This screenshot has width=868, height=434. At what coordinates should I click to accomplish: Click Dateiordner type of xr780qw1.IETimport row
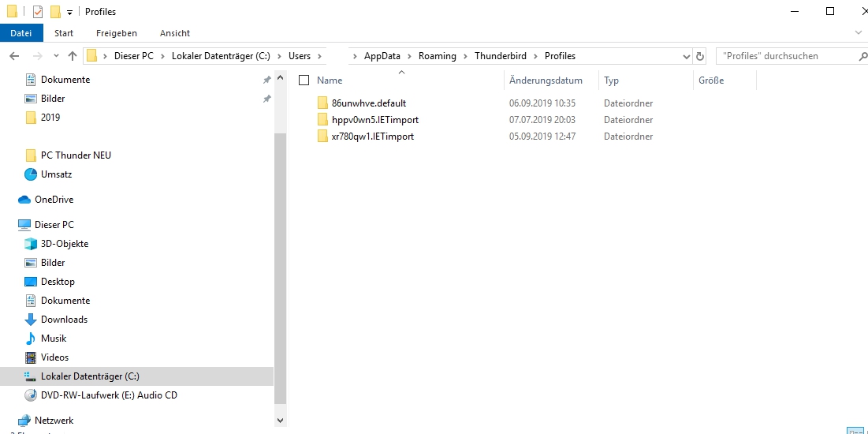628,137
